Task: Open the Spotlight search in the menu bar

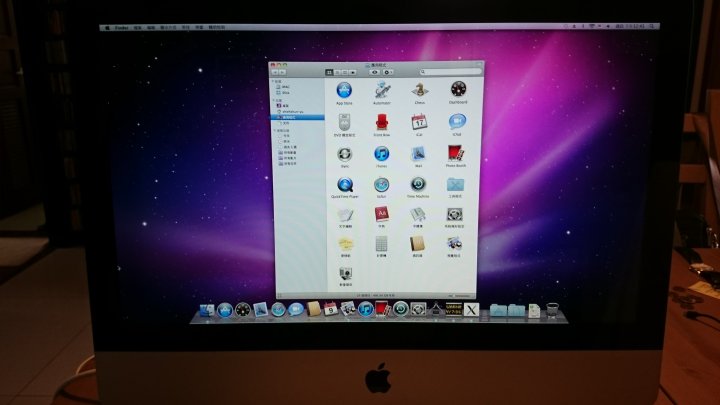Action: (652, 26)
